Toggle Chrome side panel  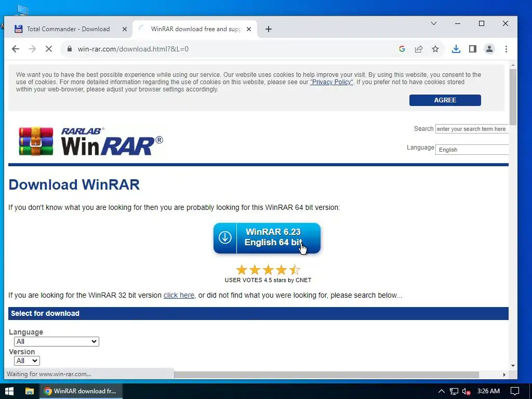[x=473, y=49]
